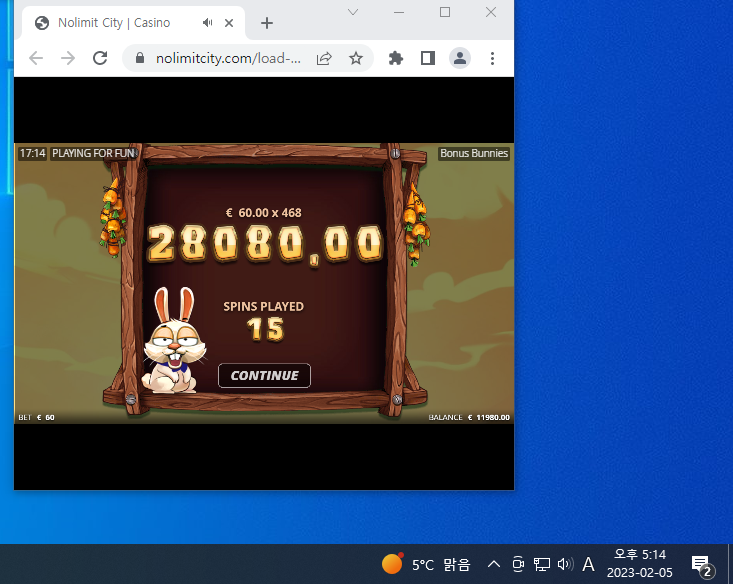Click the BALANCE € 11980.00 display
The image size is (733, 584).
tap(469, 418)
